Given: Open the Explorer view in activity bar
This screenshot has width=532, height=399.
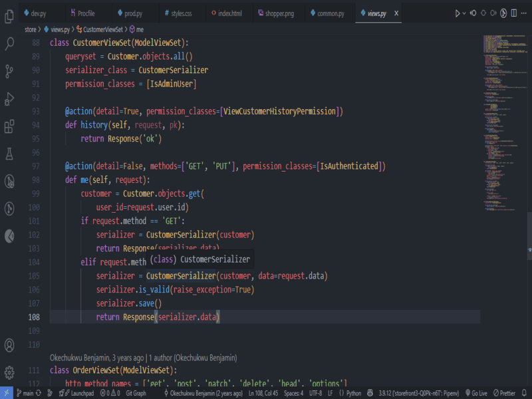Looking at the screenshot, I should (x=10, y=16).
